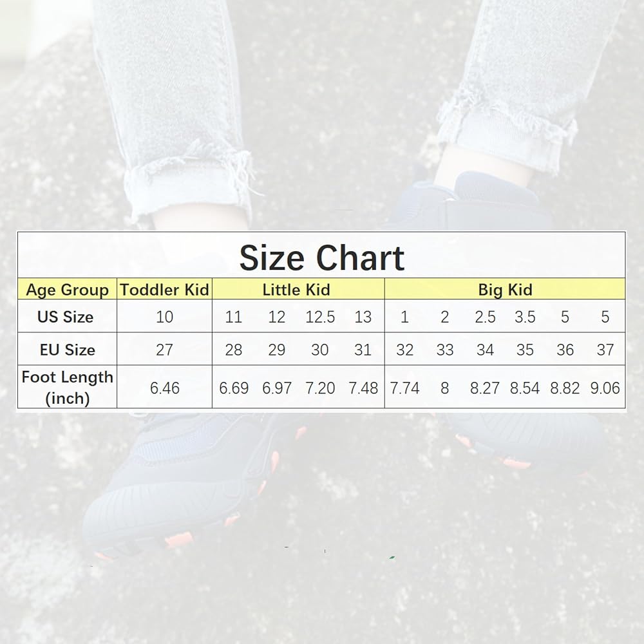
Task: Select US size 10 cell
Action: (164, 317)
